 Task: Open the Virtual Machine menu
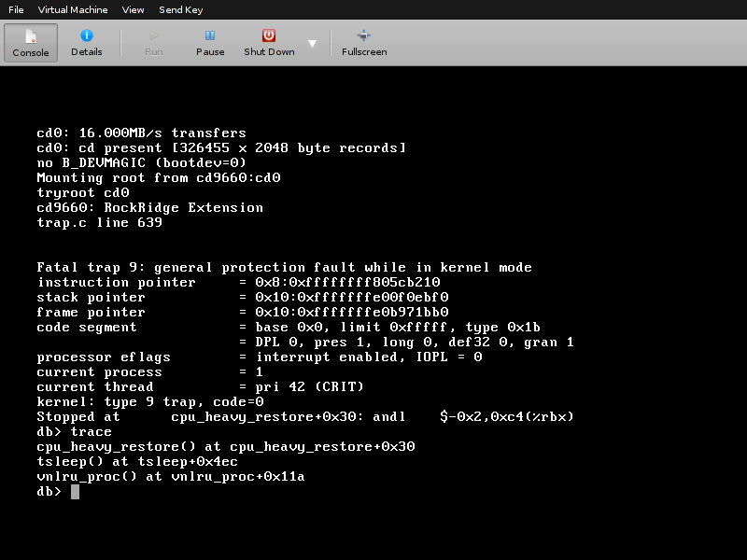click(73, 9)
